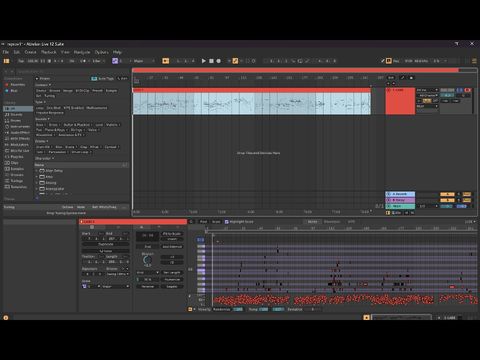Image resolution: width=480 pixels, height=360 pixels.
Task: Open Plug-ins in the Library sidebar
Action: click(x=17, y=157)
